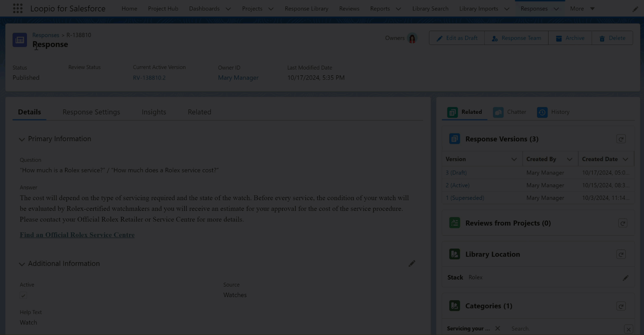Refresh the Response Versions list
This screenshot has width=644, height=335.
(621, 139)
